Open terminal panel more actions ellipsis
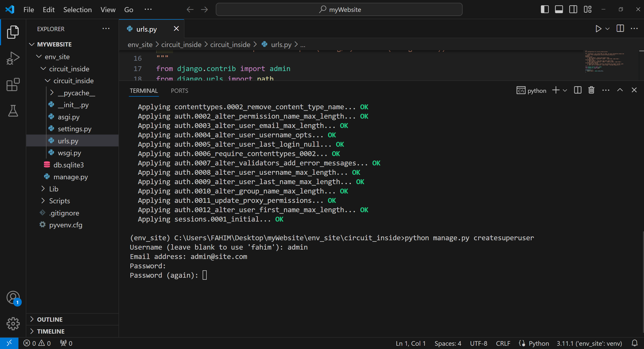The image size is (644, 349). [x=606, y=90]
